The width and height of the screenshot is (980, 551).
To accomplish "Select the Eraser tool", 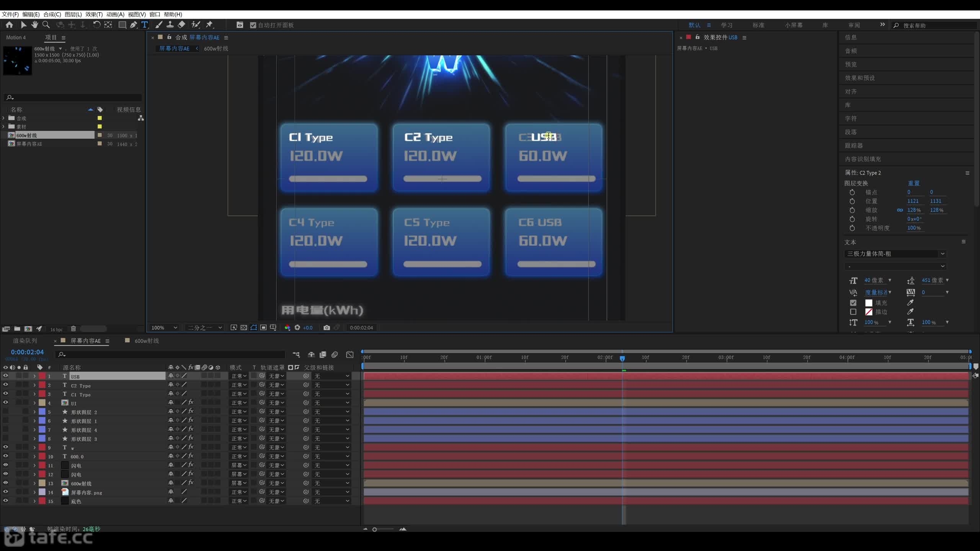I will 182,25.
